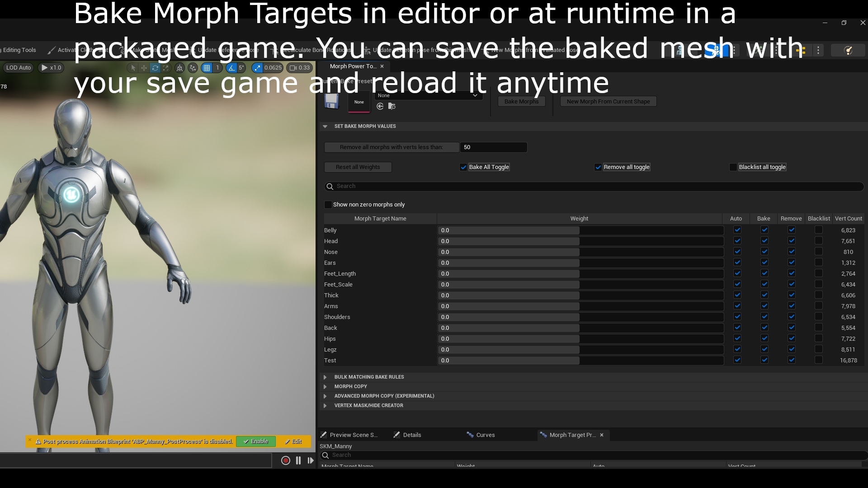Select the viewport Select mode arrow icon
868x488 pixels.
(x=133, y=68)
